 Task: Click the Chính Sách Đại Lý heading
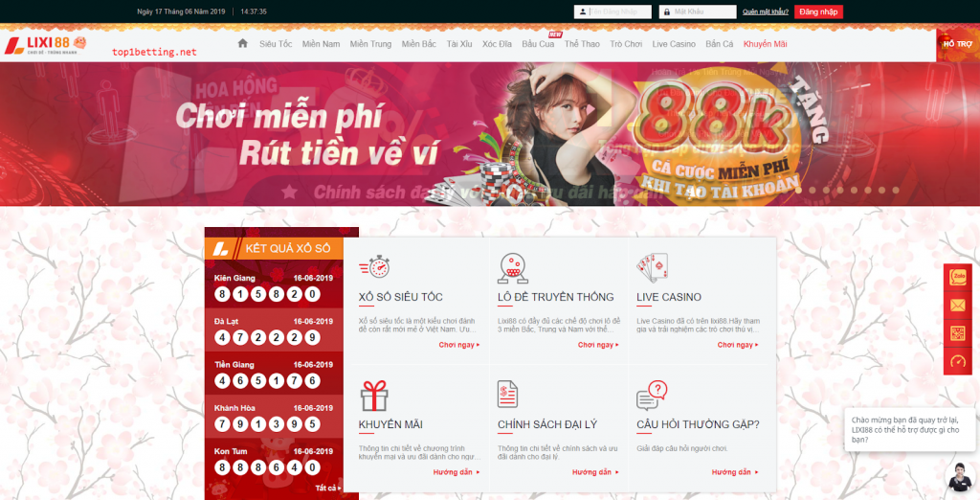tap(547, 424)
